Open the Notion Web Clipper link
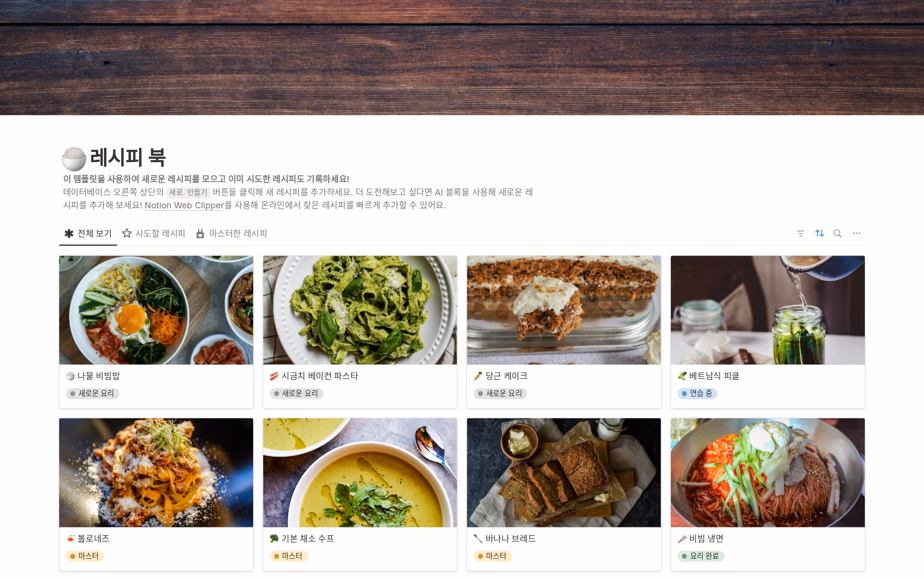This screenshot has width=924, height=577. 184,205
